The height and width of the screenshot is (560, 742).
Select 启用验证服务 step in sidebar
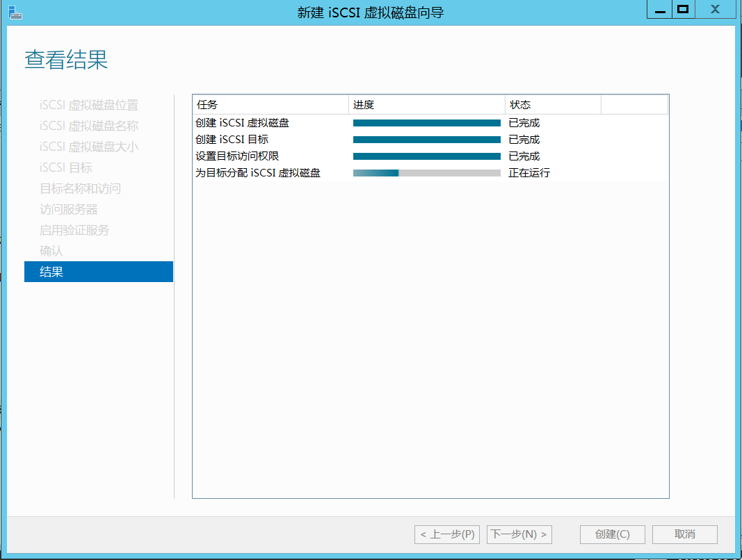click(74, 230)
